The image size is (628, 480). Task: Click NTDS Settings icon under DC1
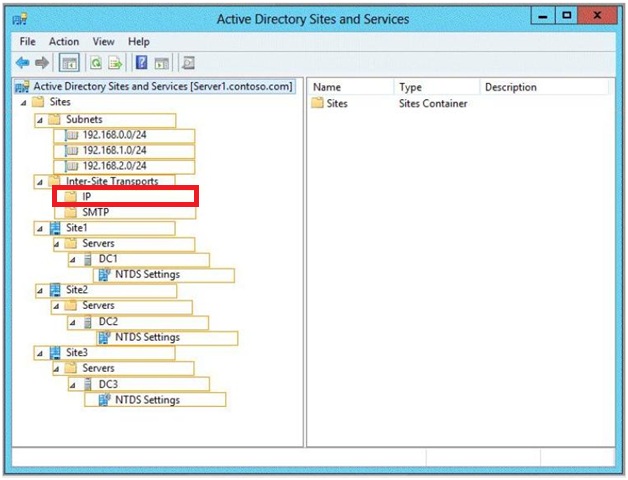point(104,274)
